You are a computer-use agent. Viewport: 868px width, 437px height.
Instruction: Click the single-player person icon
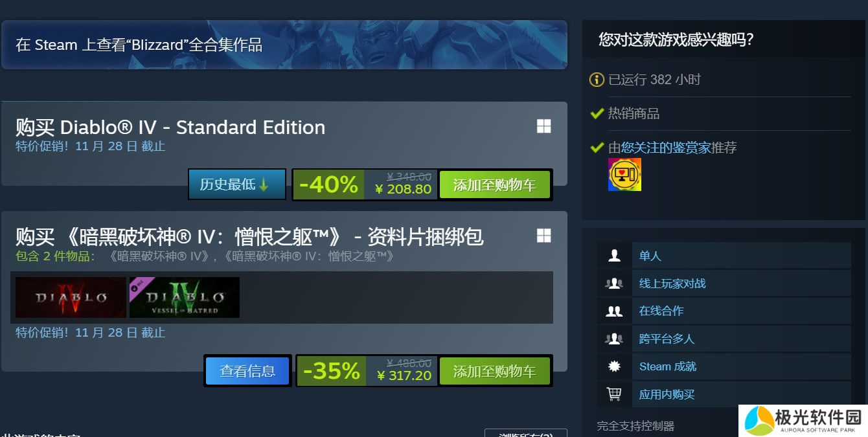point(614,256)
